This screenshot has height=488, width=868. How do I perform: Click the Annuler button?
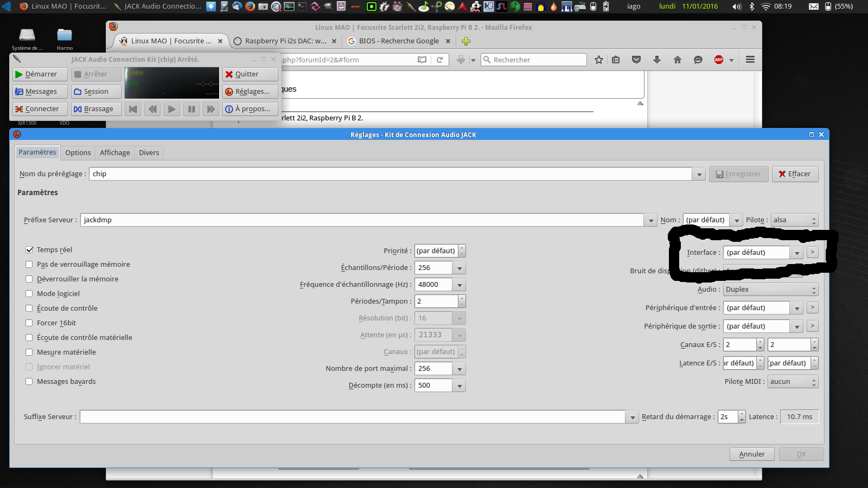(752, 454)
